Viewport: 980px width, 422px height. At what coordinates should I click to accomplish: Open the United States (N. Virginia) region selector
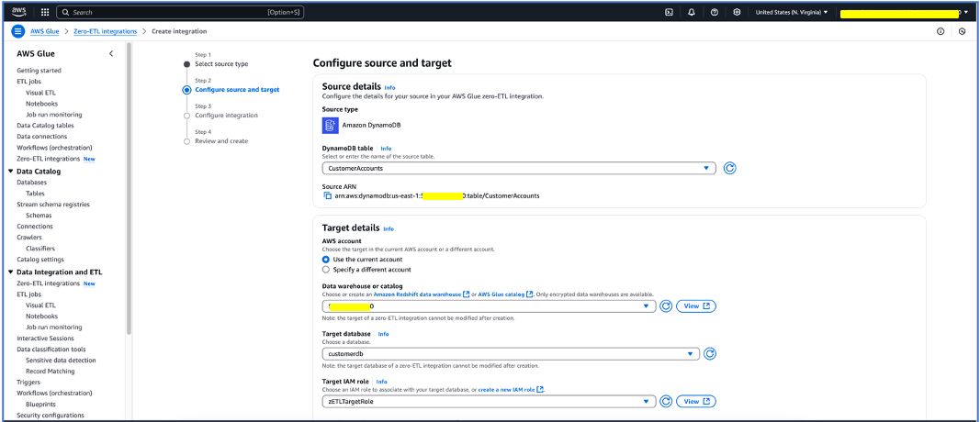(791, 12)
